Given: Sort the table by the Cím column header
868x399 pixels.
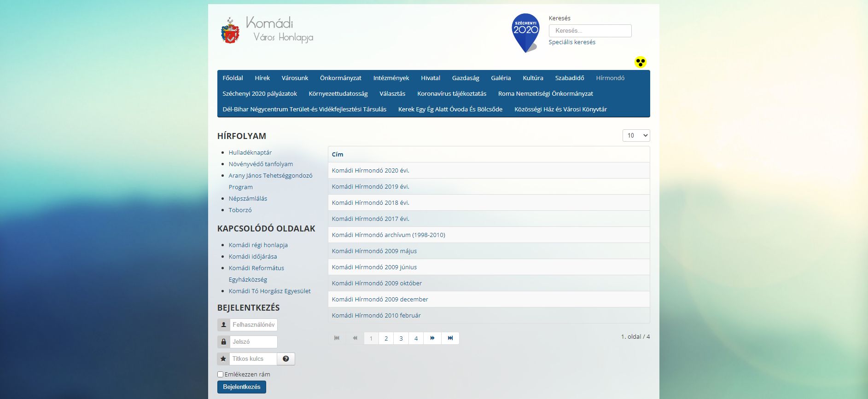Looking at the screenshot, I should coord(338,154).
